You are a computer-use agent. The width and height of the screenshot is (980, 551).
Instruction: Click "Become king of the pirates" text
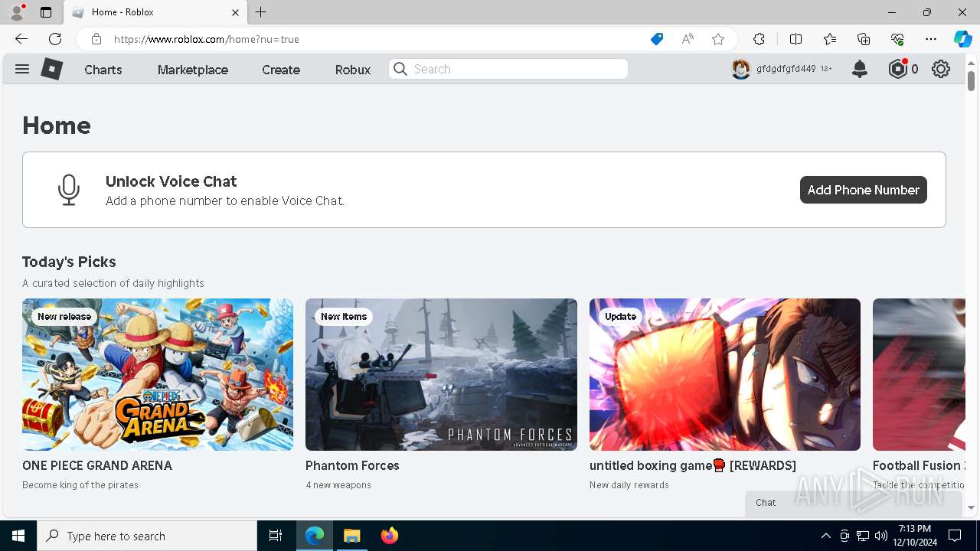pyautogui.click(x=80, y=485)
